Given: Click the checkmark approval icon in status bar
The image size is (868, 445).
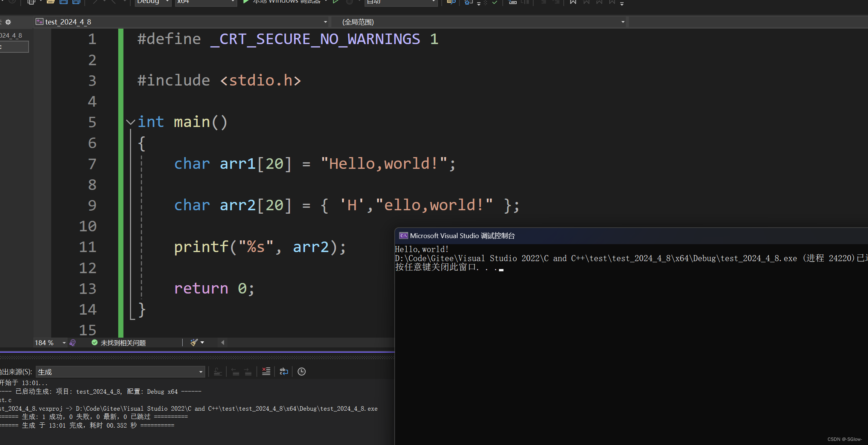Looking at the screenshot, I should (92, 342).
